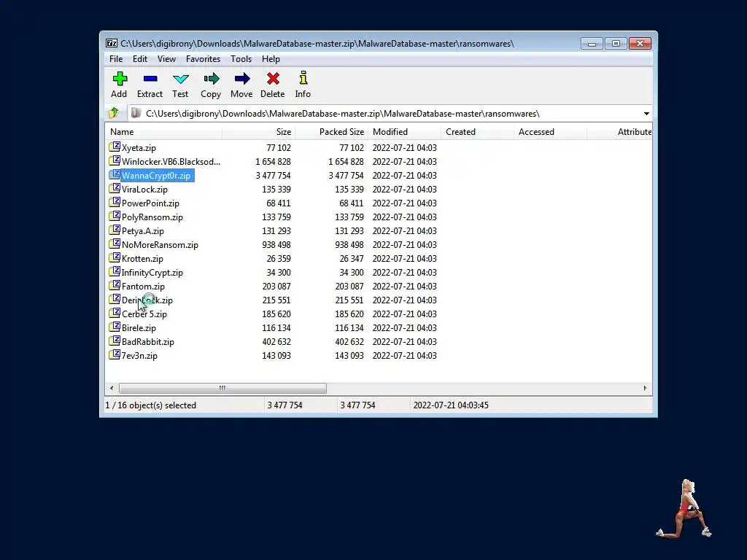The height and width of the screenshot is (560, 747).
Task: Select the 7ev3n.zip file name
Action: click(139, 356)
